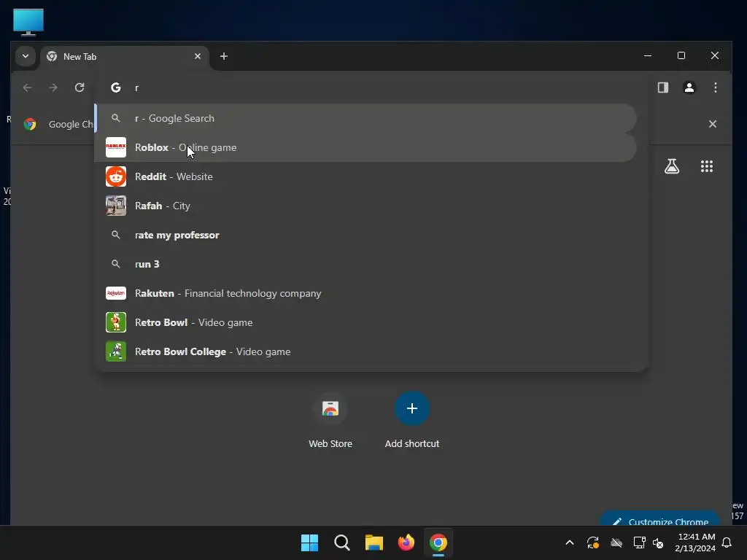Image resolution: width=747 pixels, height=560 pixels.
Task: Go back with the back arrow
Action: coord(27,87)
